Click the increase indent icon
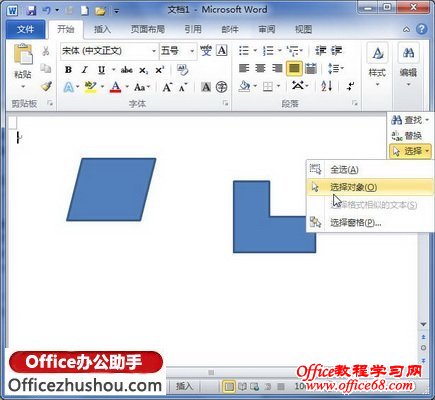Image resolution: width=435 pixels, height=400 pixels. click(337, 51)
